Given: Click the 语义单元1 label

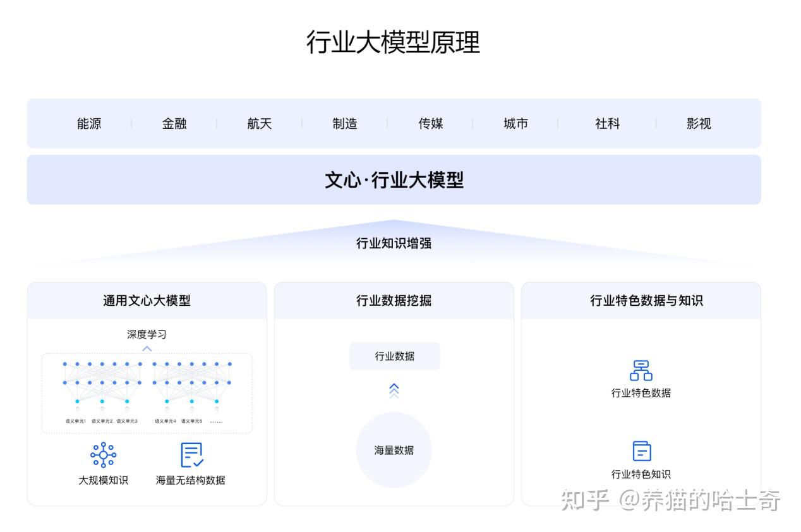Looking at the screenshot, I should 76,421.
